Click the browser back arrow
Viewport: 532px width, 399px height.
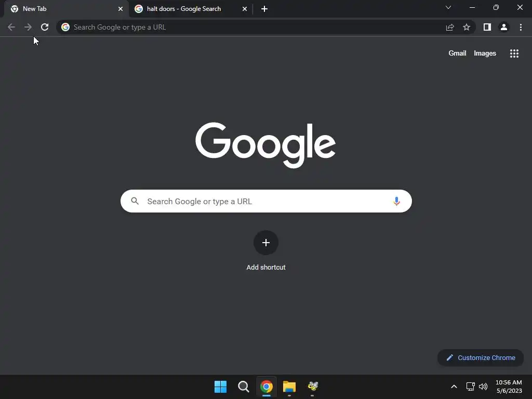click(11, 27)
